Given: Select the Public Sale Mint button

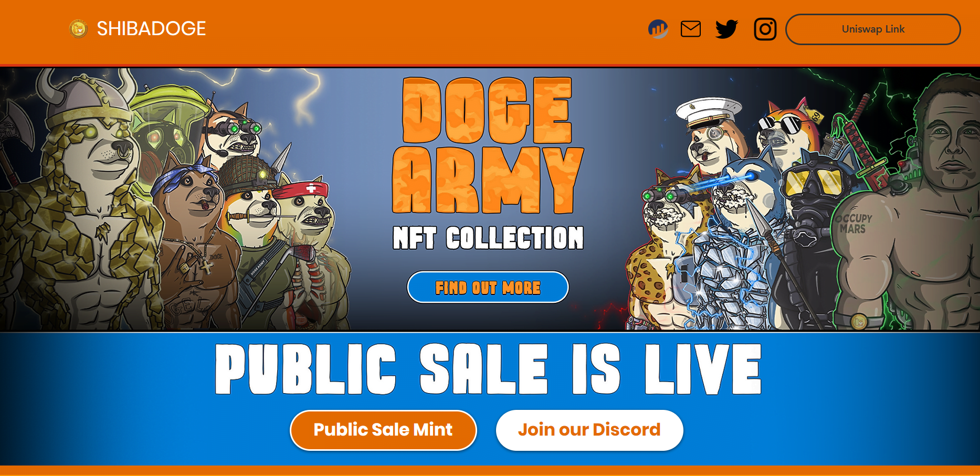Looking at the screenshot, I should point(383,430).
